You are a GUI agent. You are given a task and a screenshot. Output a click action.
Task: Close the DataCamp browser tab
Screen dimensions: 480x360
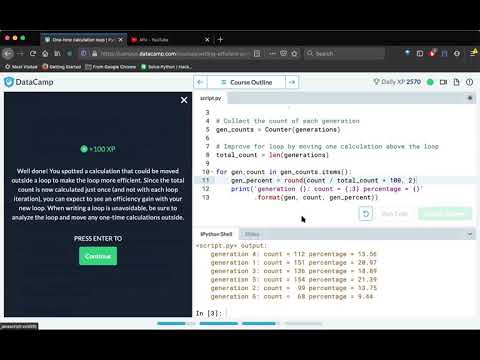click(121, 40)
